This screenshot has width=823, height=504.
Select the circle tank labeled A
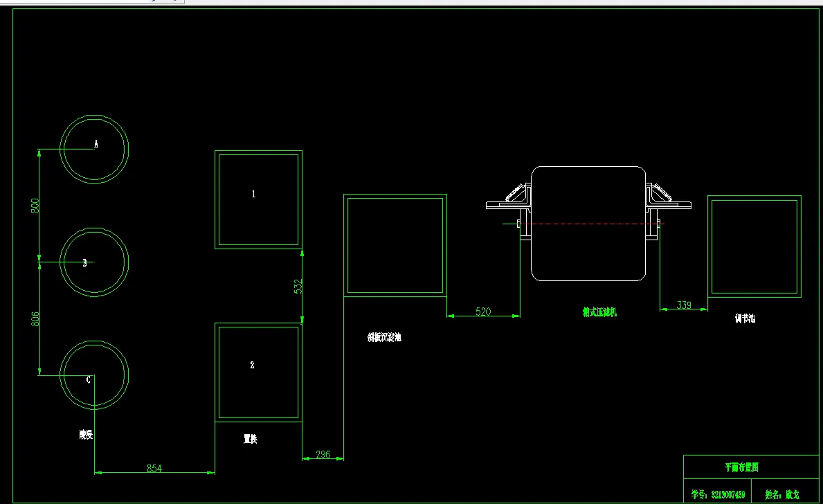[x=94, y=150]
